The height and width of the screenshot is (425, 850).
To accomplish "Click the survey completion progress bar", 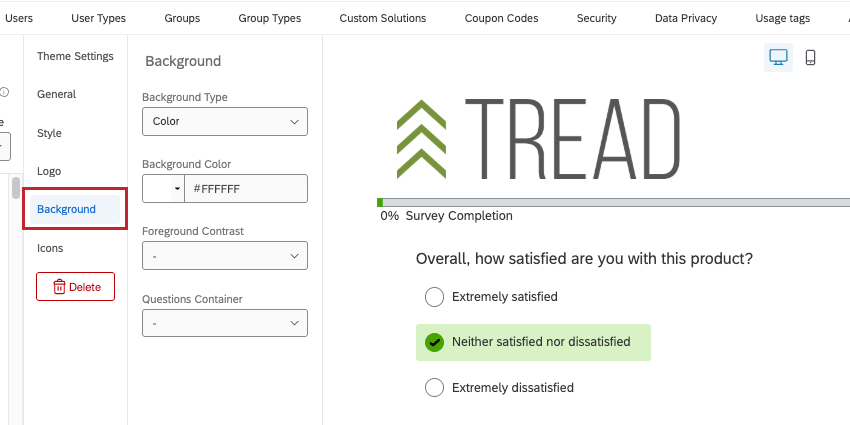I will [612, 202].
